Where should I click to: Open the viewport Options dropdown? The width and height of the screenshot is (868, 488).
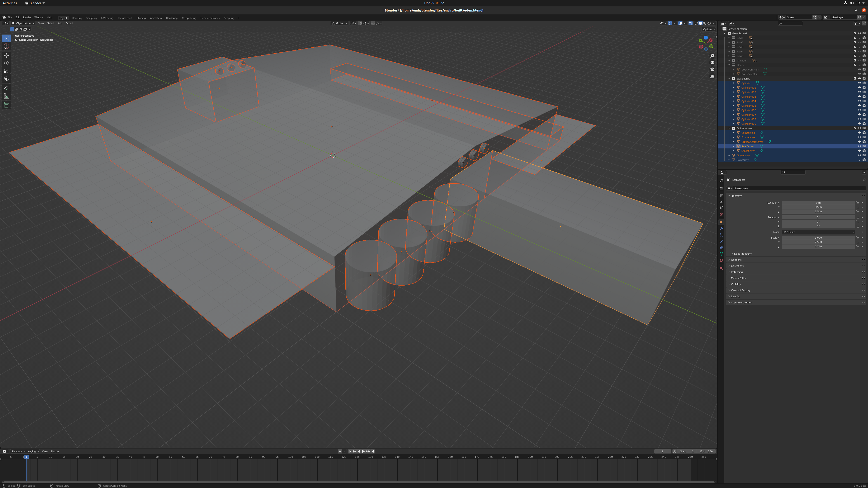(x=709, y=29)
